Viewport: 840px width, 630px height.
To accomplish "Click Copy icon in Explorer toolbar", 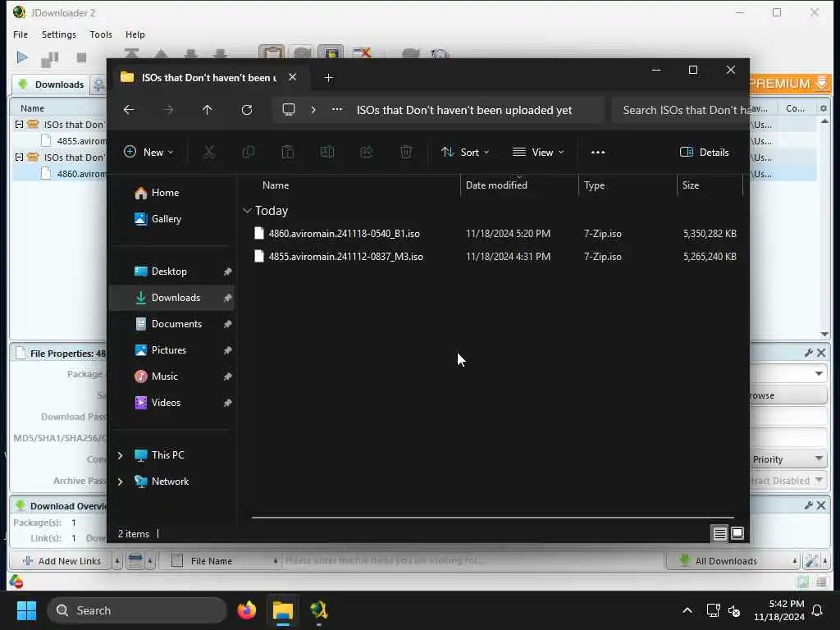I will [x=249, y=152].
